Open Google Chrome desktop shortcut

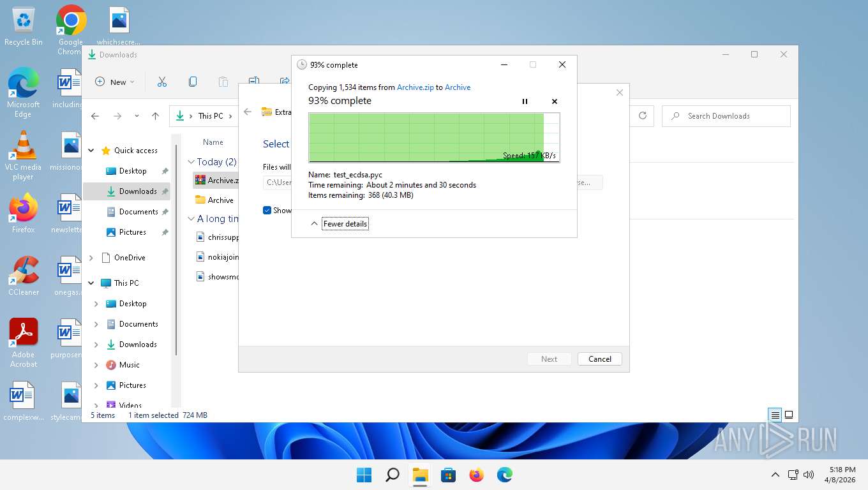[x=71, y=30]
